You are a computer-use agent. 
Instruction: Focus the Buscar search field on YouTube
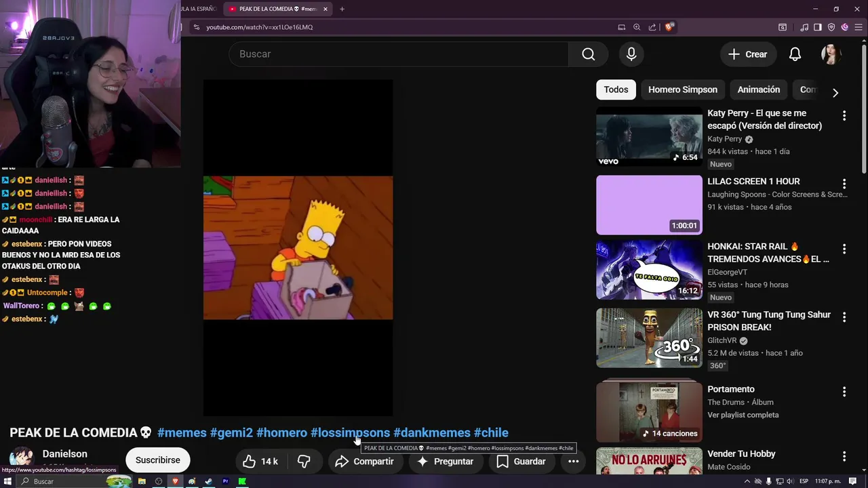[399, 54]
